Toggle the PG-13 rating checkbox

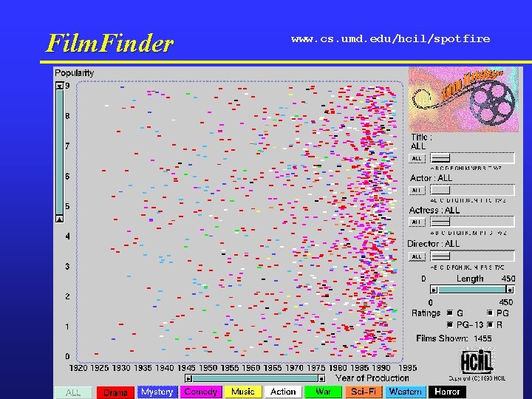tap(450, 324)
